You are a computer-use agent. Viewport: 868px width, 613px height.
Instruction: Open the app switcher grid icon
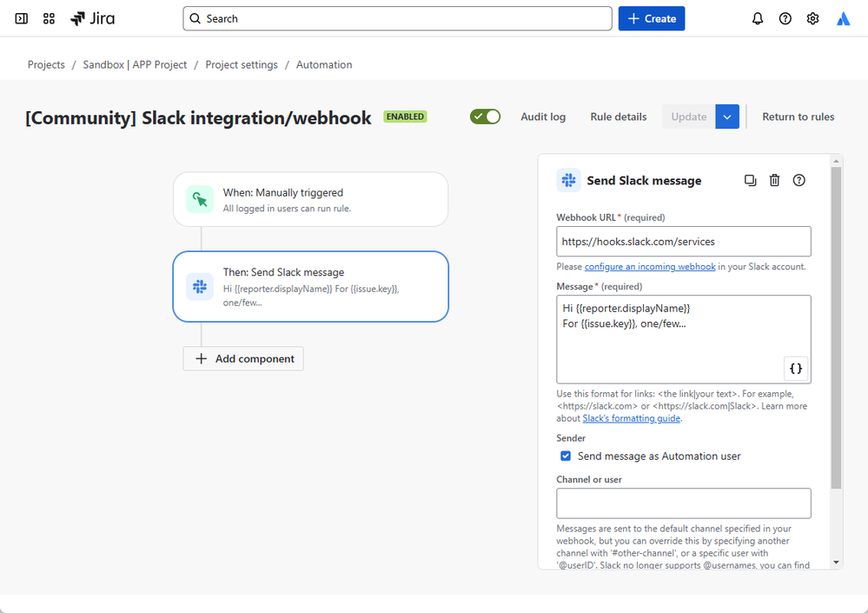point(49,17)
